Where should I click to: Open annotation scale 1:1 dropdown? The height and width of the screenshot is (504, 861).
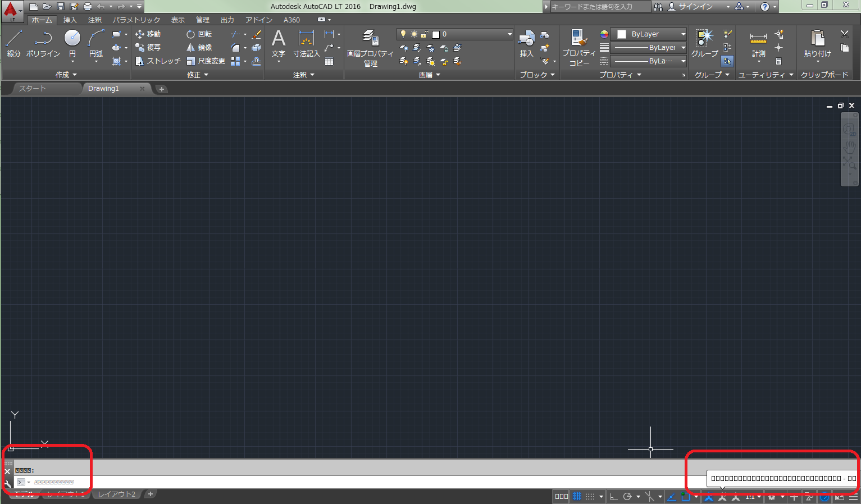point(753,497)
